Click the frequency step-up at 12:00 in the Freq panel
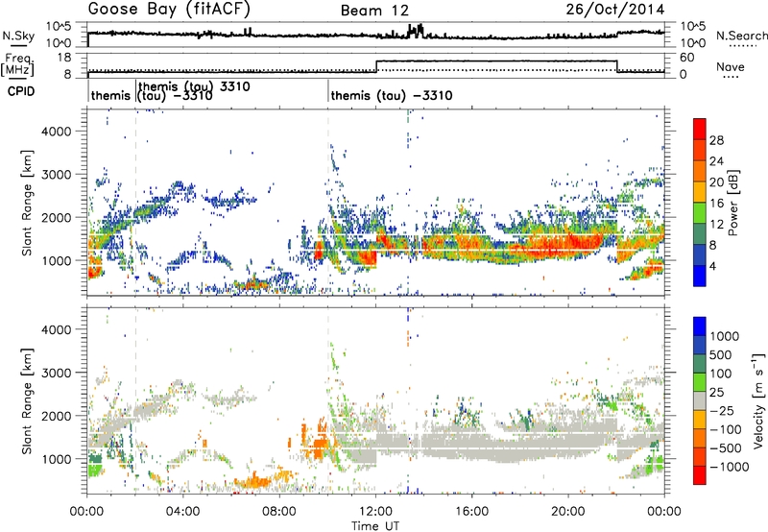 pyautogui.click(x=376, y=65)
